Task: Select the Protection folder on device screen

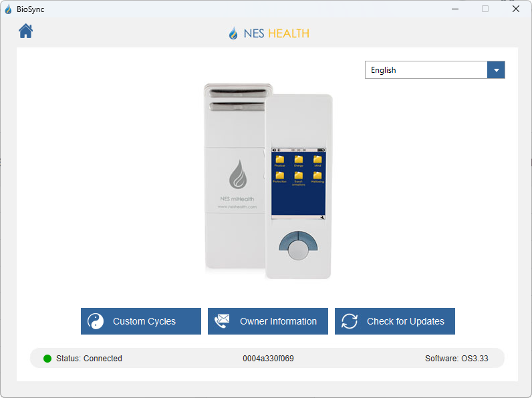Action: coord(279,176)
